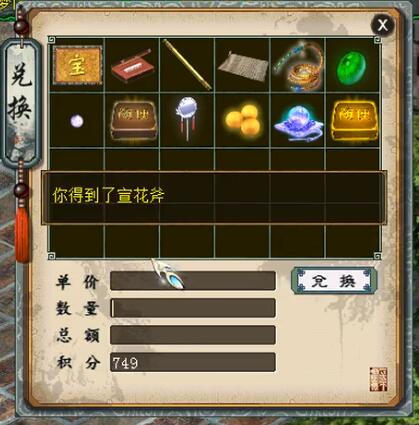Pick the golden flute stick item

coord(187,65)
